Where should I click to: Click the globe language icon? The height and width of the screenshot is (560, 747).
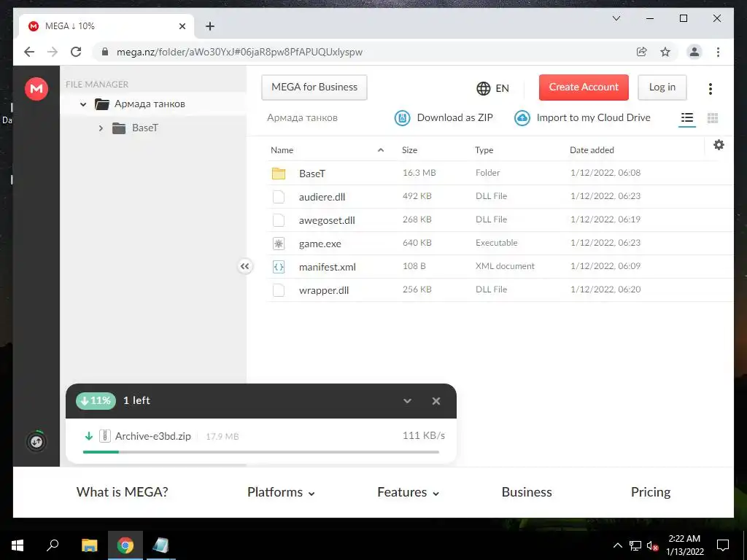(x=483, y=88)
